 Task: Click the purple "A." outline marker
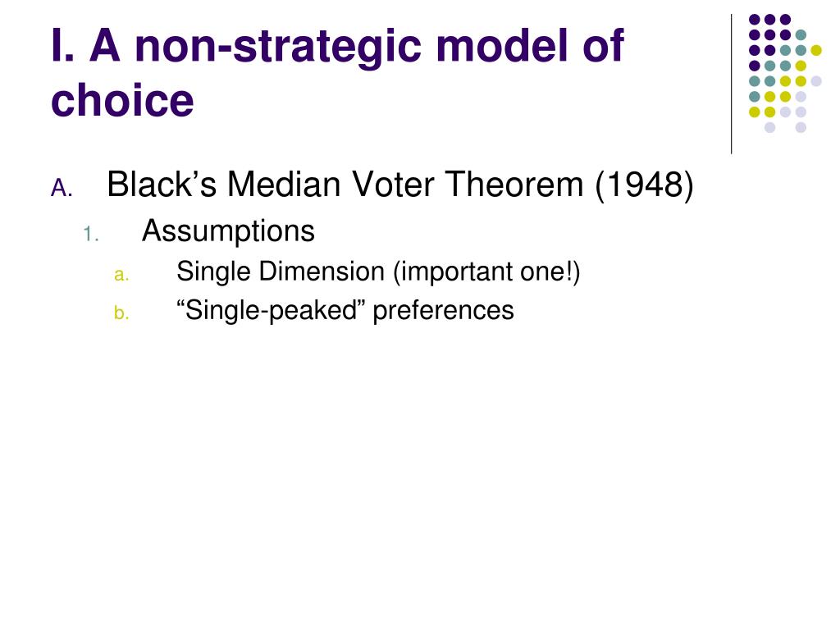62,189
